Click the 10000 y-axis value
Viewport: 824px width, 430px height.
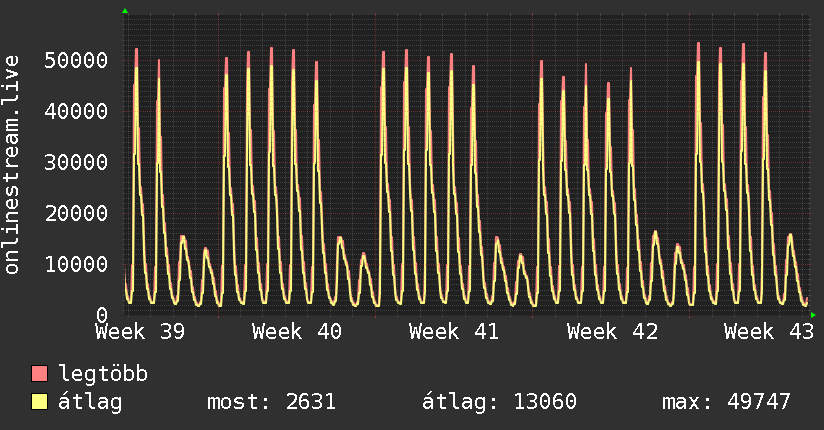tap(76, 264)
